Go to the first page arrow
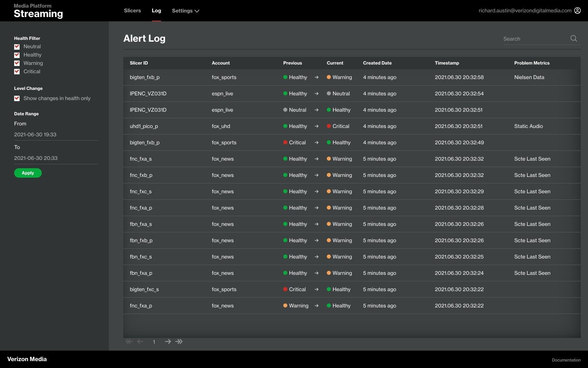The height and width of the screenshot is (368, 588). pos(129,342)
